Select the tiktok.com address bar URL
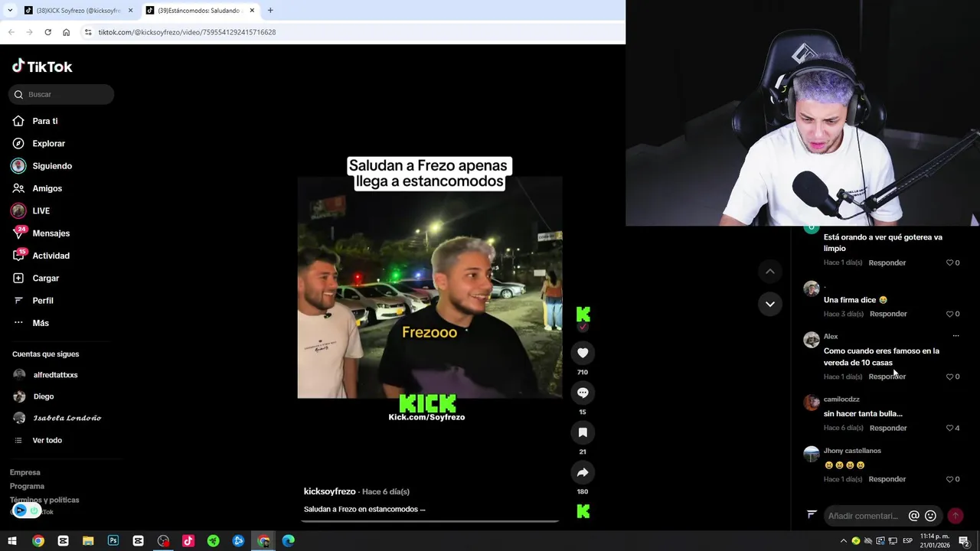This screenshot has width=980, height=551. 187,32
